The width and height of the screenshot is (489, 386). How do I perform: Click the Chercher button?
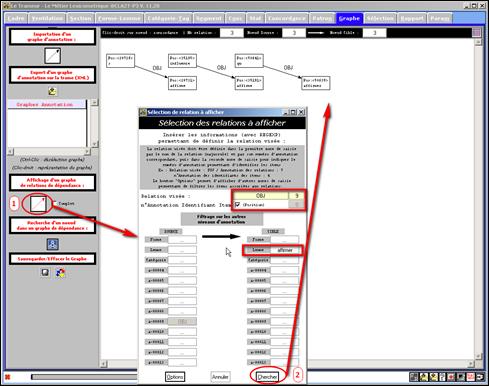click(267, 377)
